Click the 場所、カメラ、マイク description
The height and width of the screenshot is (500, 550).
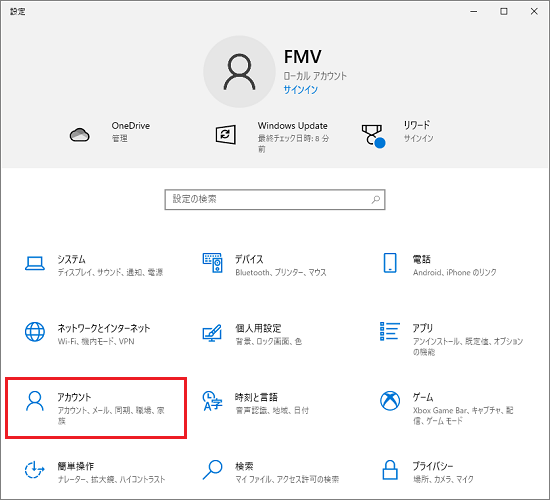point(443,479)
